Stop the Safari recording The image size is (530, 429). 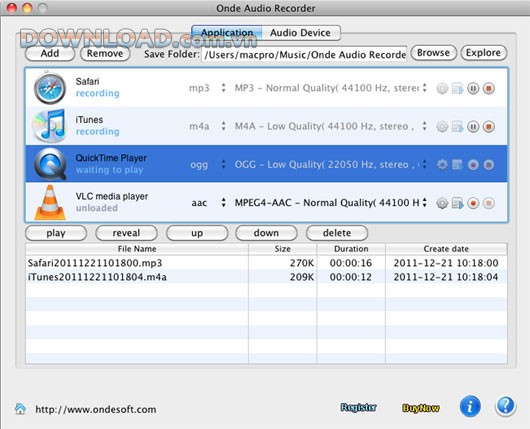coord(489,89)
